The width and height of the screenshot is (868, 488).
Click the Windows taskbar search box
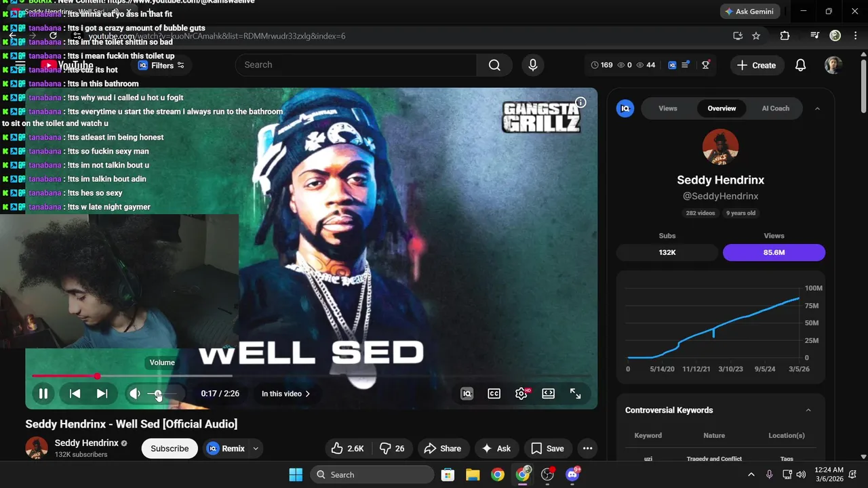[372, 474]
